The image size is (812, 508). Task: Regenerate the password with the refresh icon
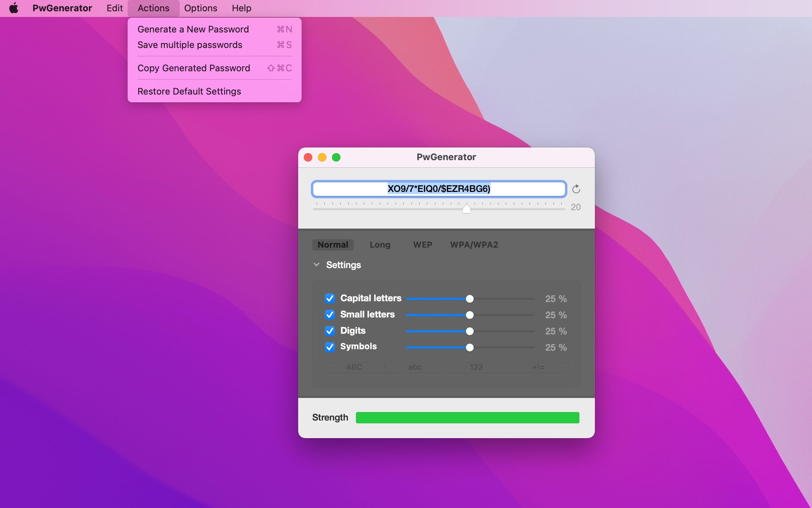576,189
